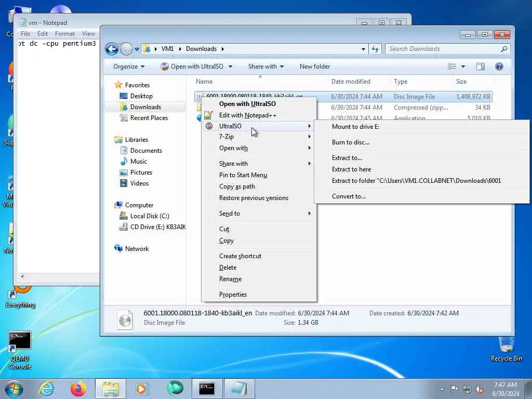Open the recent pages dropdown beside the Forward arrow
The height and width of the screenshot is (399, 532).
137,49
